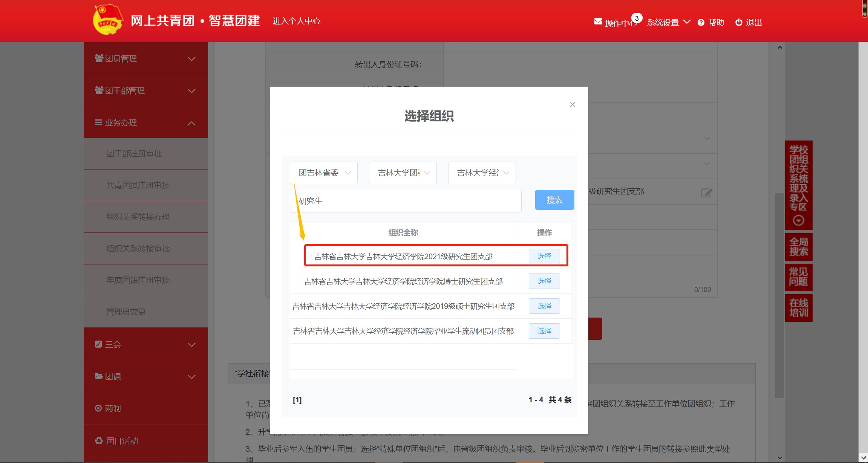The image size is (868, 463).
Task: Click the 研究生 search input field
Action: point(405,201)
